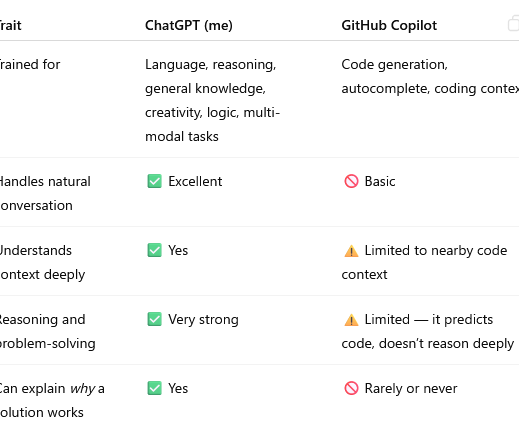Viewport: 519px width, 438px height.
Task: Click green checkmark in explain why row
Action: coord(154,388)
